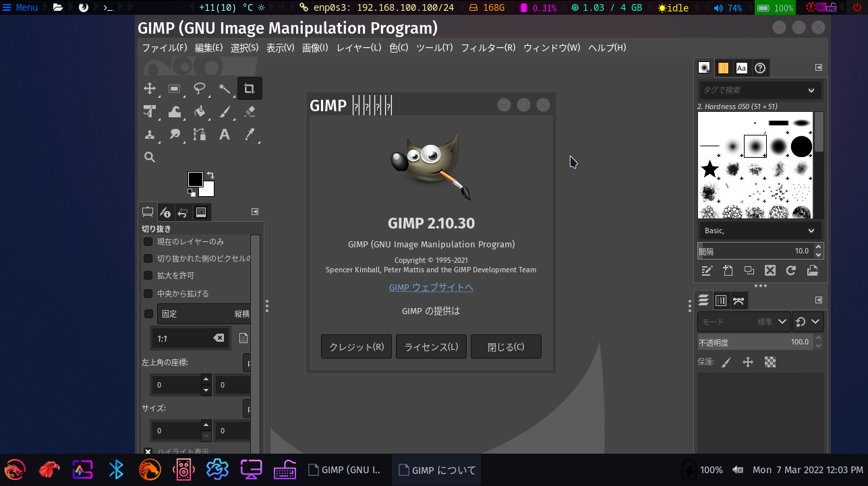The image size is (868, 486).
Task: Click クレジット(R) button in About dialog
Action: (356, 346)
